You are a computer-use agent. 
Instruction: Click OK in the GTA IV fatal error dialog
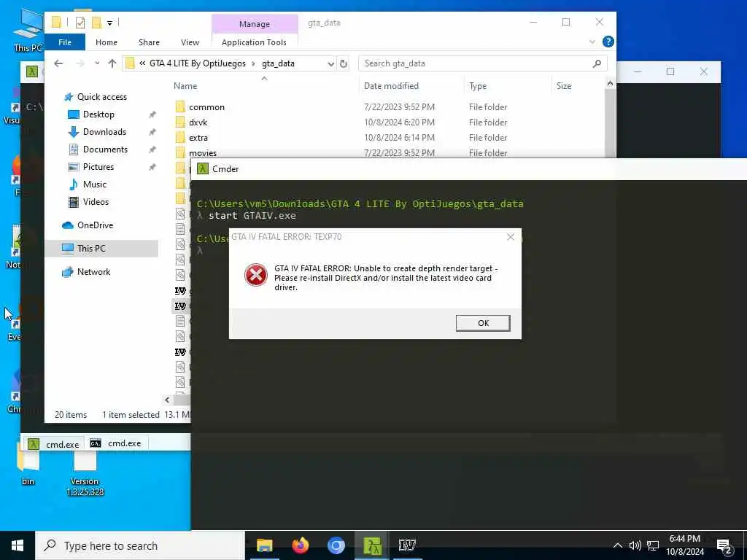pyautogui.click(x=483, y=323)
